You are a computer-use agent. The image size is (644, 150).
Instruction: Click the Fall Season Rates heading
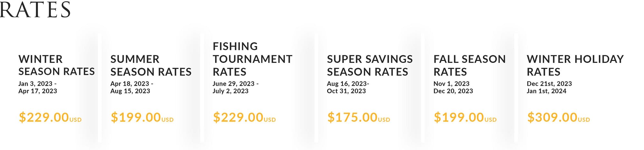pyautogui.click(x=470, y=65)
